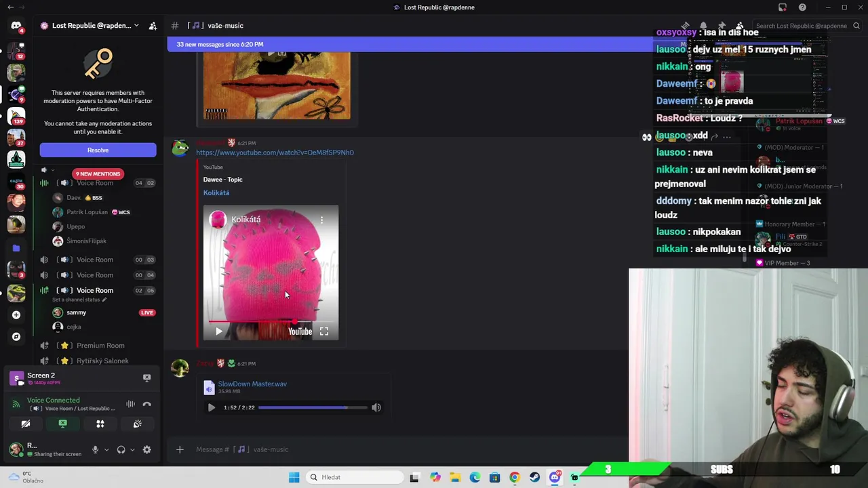Screen dimensions: 868x488
Task: Click Add a Server plus icon
Action: pyautogui.click(x=16, y=314)
